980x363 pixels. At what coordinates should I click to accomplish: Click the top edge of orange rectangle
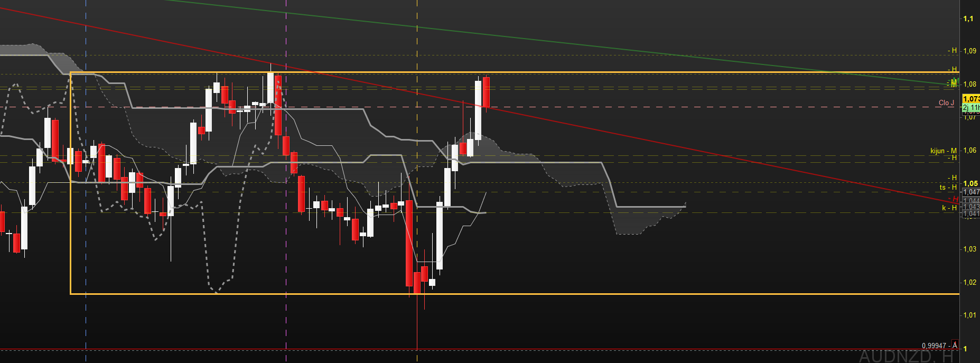[x=515, y=72]
